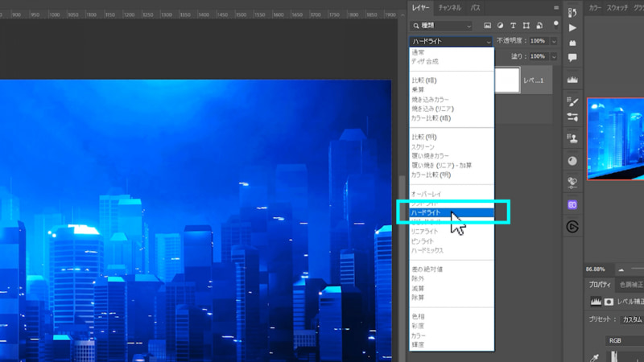
Task: Choose 通常 blend mode
Action: (x=452, y=52)
